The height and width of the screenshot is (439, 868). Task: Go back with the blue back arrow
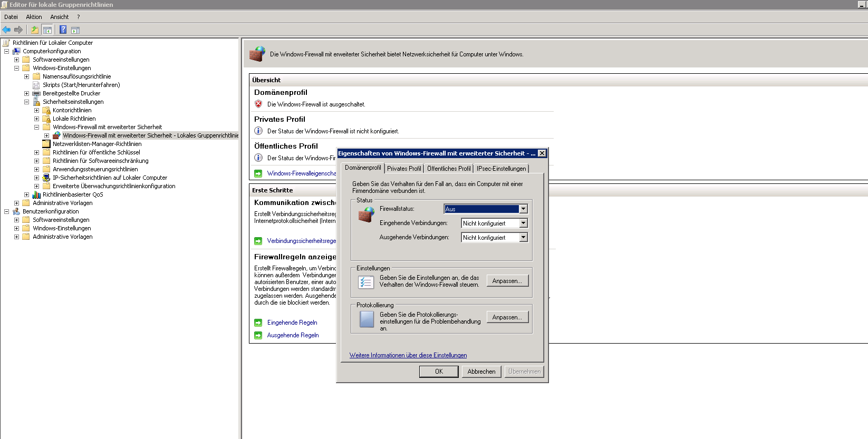point(6,30)
